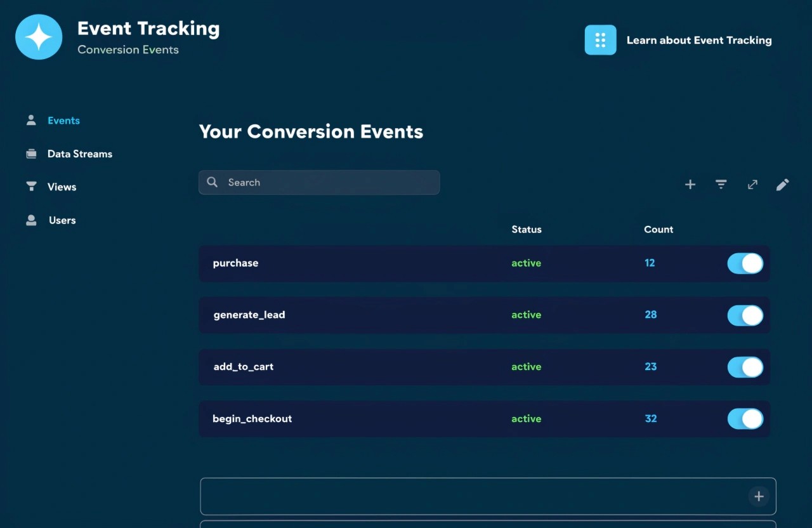Viewport: 812px width, 528px height.
Task: Click count 23 in add_to_cart row
Action: 651,367
